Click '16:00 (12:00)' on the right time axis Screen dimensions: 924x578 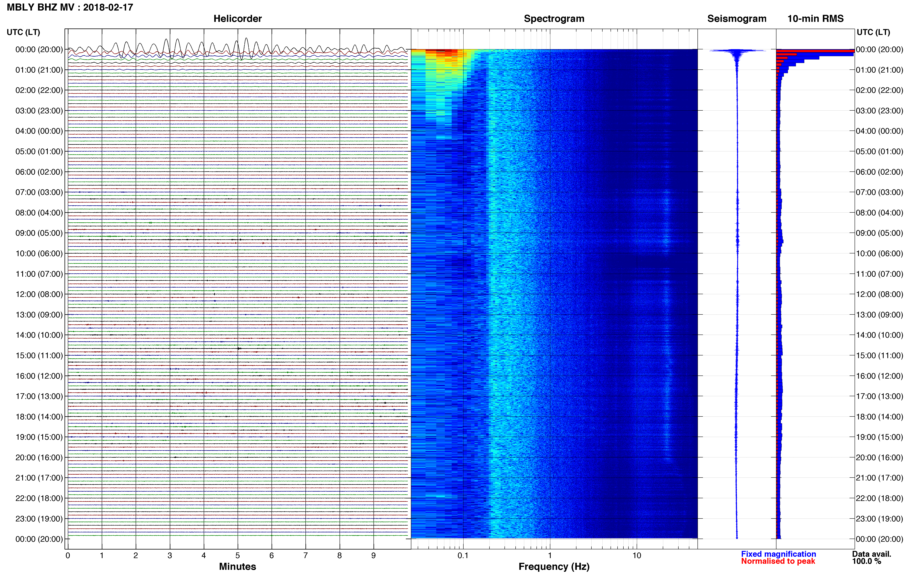click(879, 376)
